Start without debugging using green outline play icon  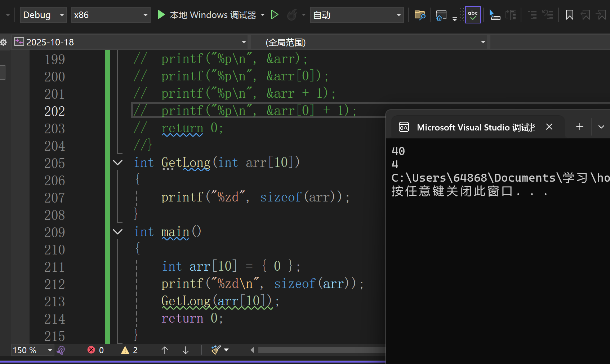point(275,15)
